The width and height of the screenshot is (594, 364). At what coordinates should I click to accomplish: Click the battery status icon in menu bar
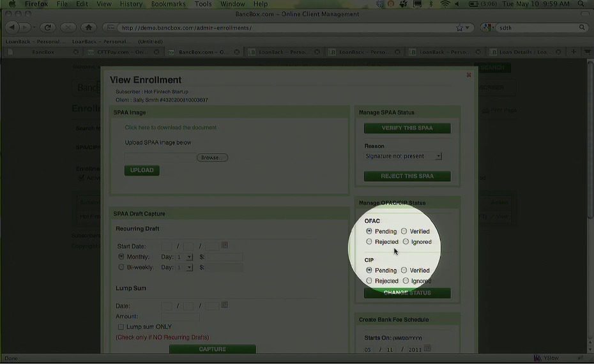473,4
